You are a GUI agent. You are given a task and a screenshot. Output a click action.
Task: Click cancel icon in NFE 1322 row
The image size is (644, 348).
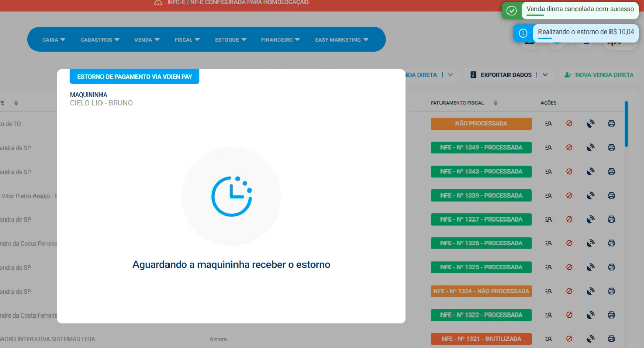click(x=569, y=315)
